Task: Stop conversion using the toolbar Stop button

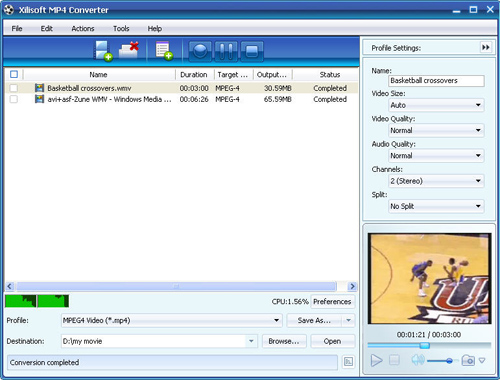Action: pyautogui.click(x=252, y=51)
